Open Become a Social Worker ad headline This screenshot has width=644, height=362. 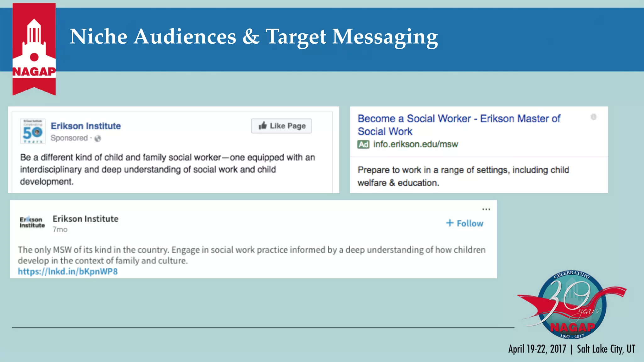(459, 125)
